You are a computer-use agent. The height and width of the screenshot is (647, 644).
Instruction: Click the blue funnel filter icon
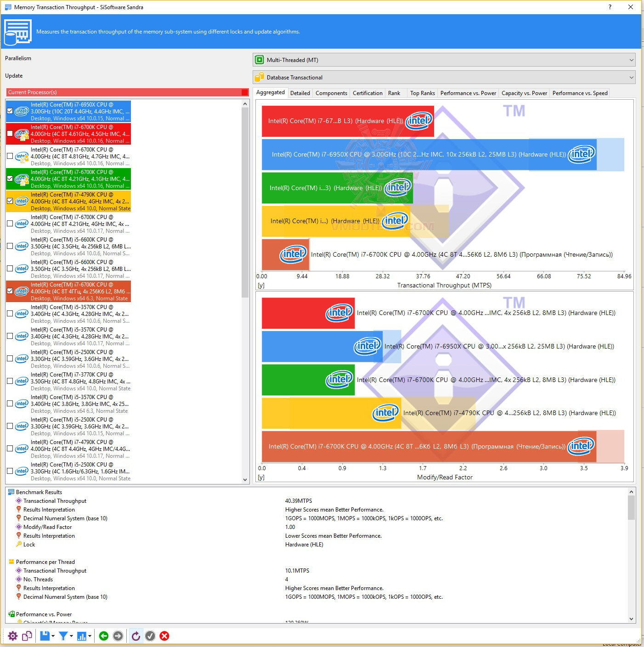pos(63,636)
